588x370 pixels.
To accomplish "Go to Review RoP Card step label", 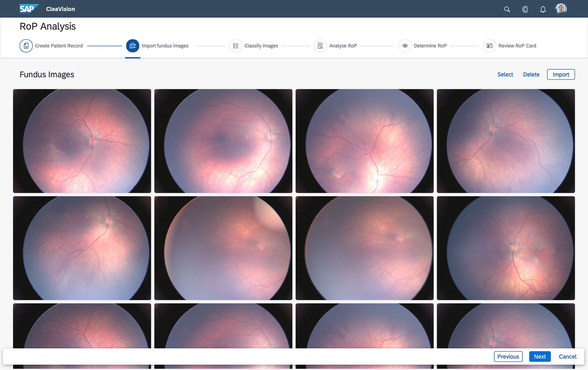I will pos(517,46).
